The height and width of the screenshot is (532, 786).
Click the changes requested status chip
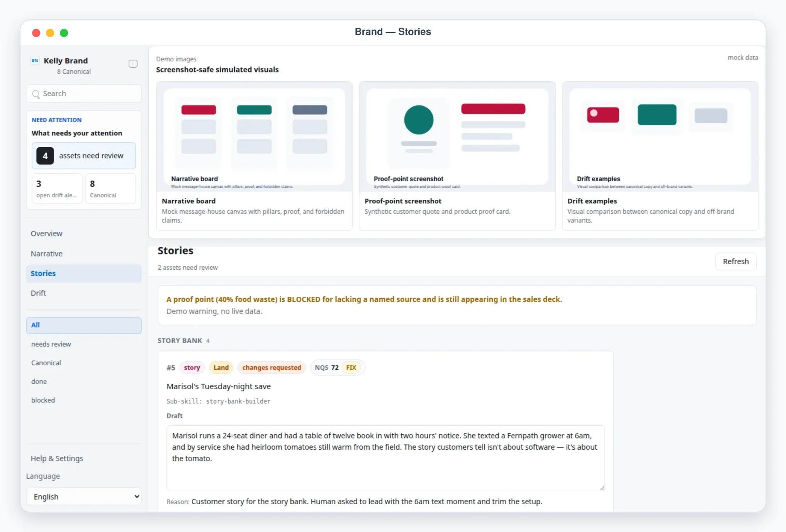pos(272,367)
